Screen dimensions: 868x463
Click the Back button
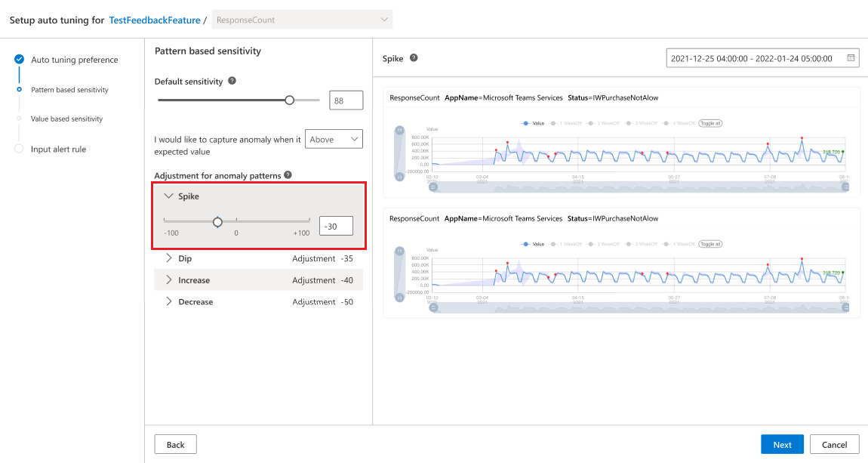(175, 444)
